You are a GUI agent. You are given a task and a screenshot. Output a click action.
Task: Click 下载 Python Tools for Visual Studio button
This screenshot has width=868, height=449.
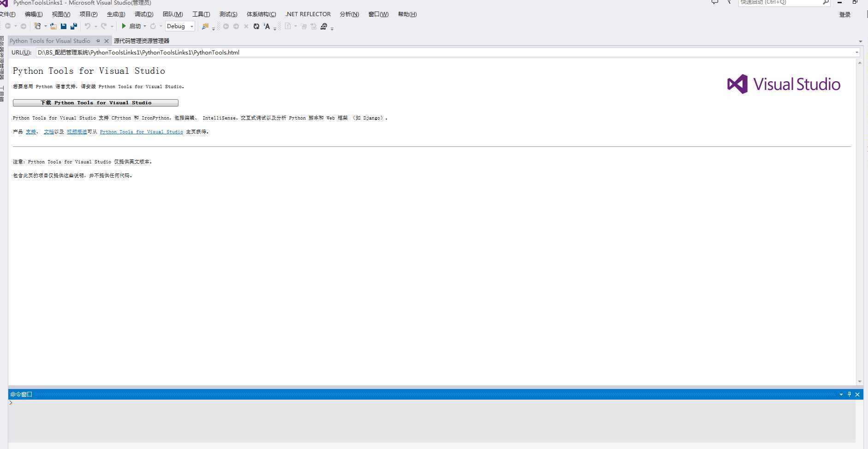(95, 103)
